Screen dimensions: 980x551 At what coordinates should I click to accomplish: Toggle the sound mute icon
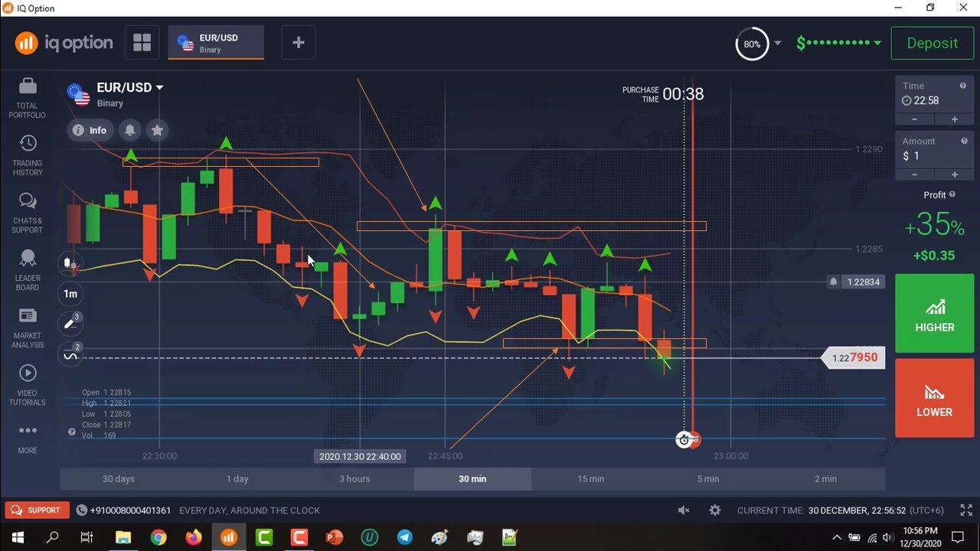(684, 510)
